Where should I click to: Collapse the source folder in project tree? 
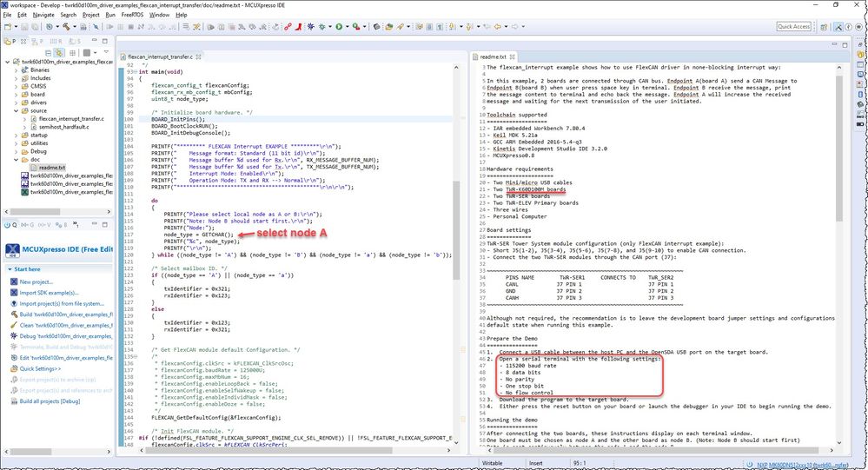pyautogui.click(x=16, y=110)
